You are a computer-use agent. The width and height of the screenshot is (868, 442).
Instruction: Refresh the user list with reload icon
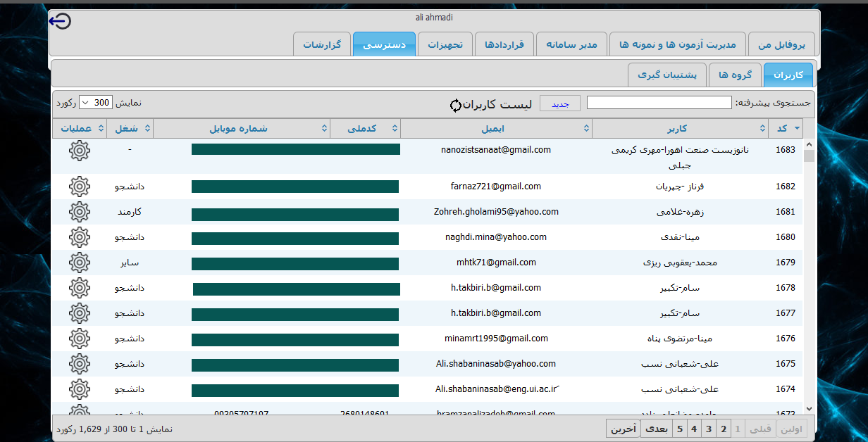456,105
